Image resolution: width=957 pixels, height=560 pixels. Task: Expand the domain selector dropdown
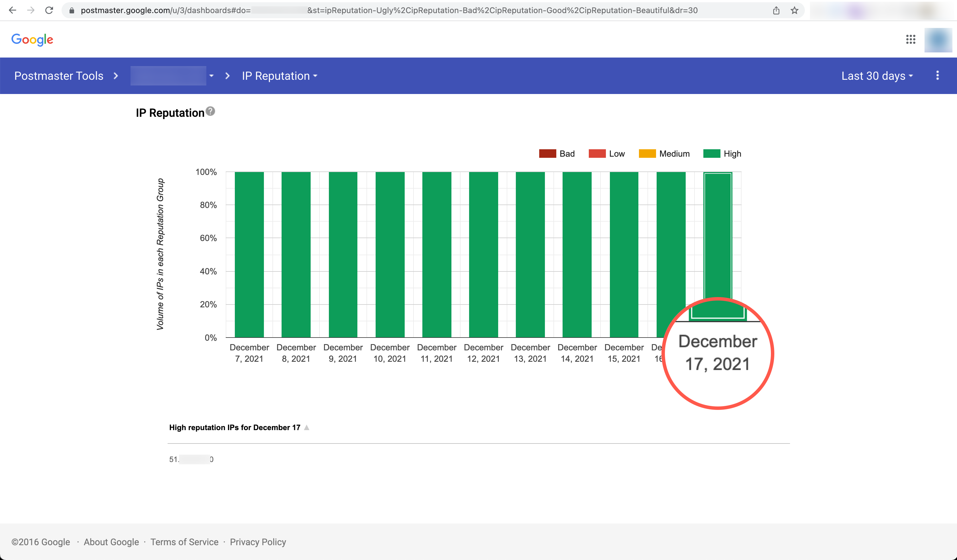pos(211,76)
